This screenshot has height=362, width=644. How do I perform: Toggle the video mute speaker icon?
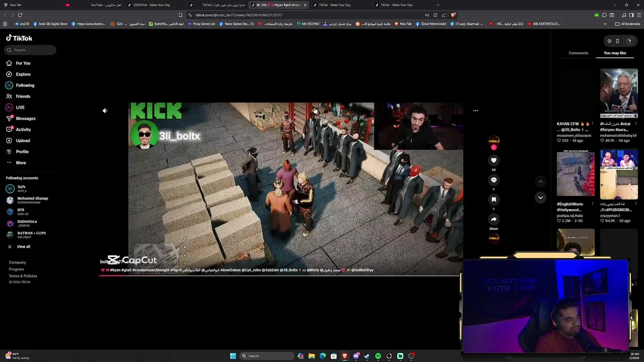click(105, 111)
